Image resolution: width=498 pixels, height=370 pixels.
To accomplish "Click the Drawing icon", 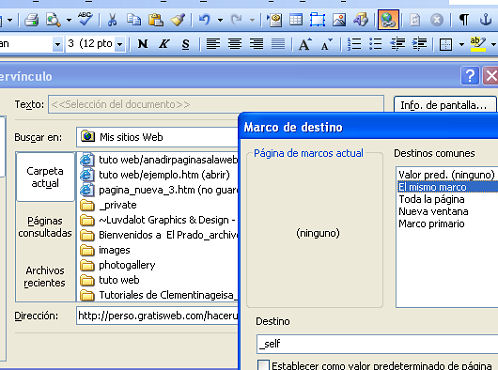I will (x=361, y=20).
